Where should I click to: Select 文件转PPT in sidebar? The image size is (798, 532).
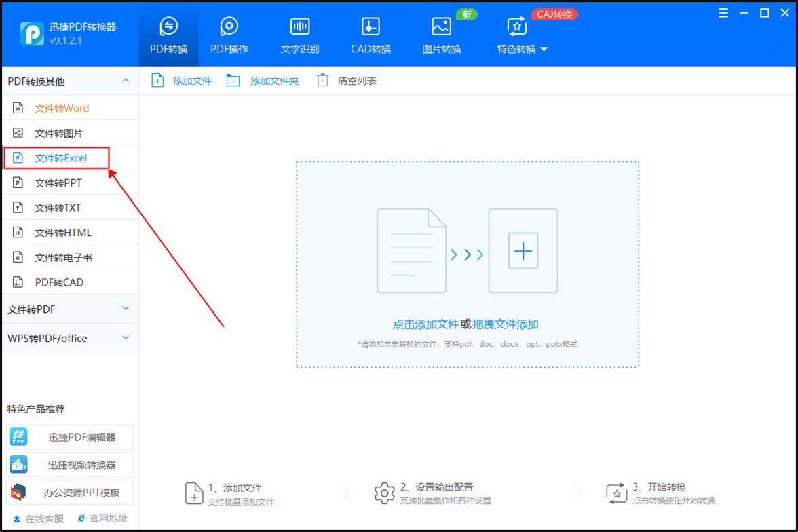pyautogui.click(x=71, y=183)
